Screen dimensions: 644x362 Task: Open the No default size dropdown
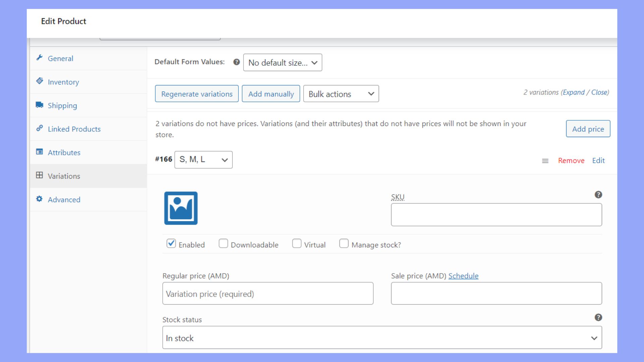pos(282,63)
